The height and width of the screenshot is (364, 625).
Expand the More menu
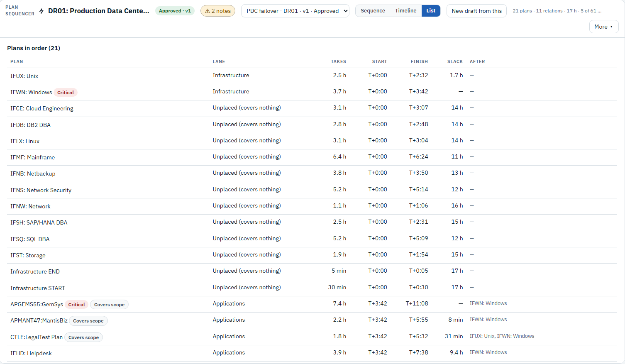point(604,27)
